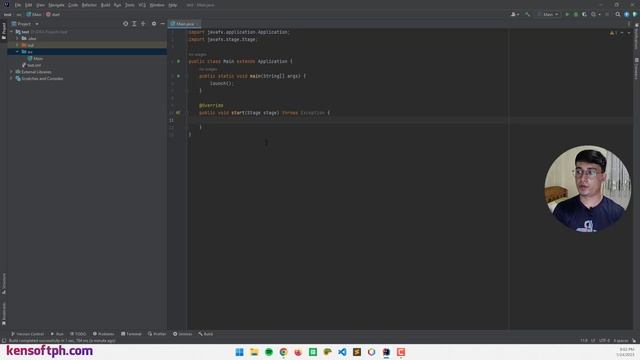Open the Build menu
Image resolution: width=640 pixels, height=360 pixels.
pyautogui.click(x=105, y=5)
